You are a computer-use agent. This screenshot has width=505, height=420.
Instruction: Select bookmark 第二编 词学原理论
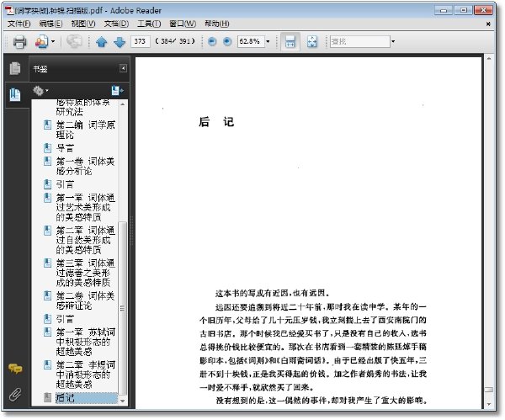coord(85,130)
